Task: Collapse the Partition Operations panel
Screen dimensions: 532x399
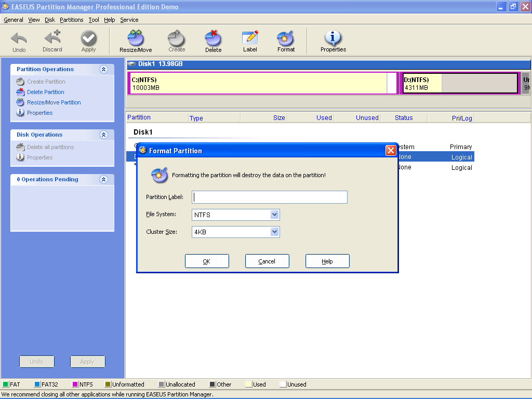Action: tap(103, 69)
